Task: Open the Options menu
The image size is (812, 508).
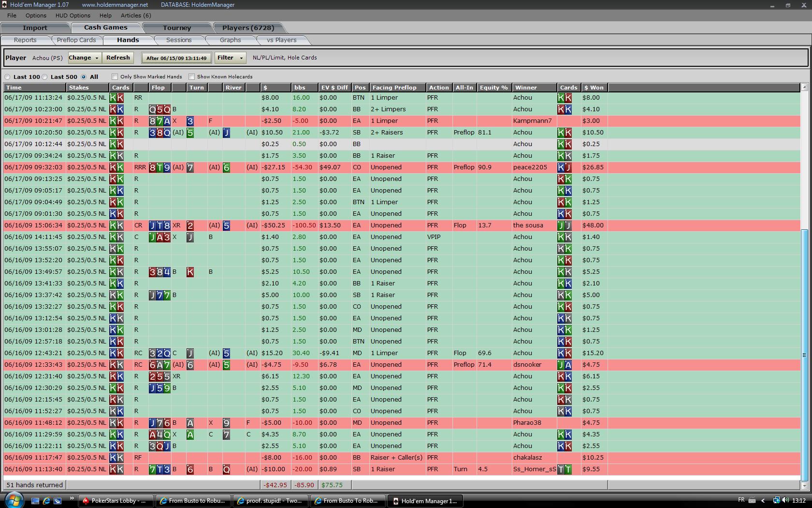Action: pos(36,15)
